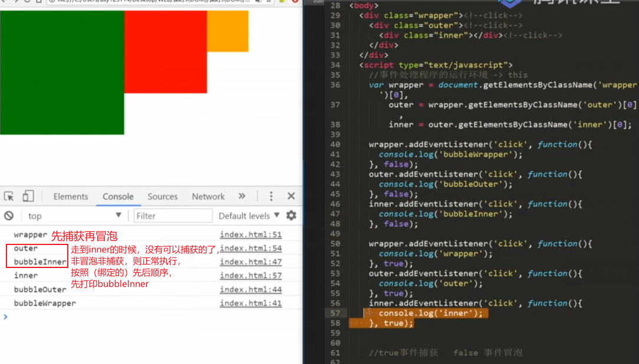
Task: Click the body tag on line 28
Action: click(x=364, y=6)
